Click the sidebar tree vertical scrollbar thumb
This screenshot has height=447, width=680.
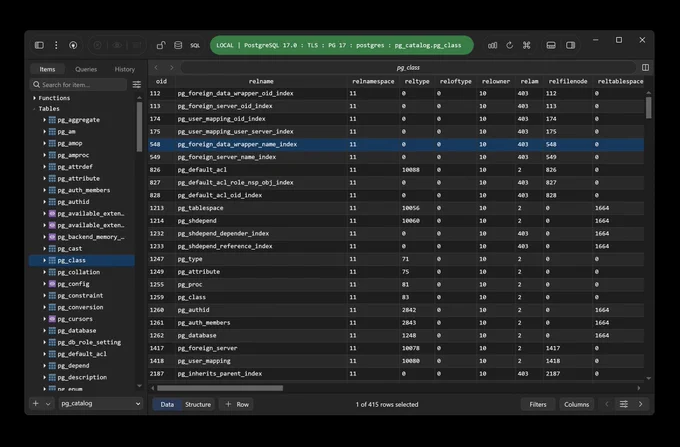point(139,127)
